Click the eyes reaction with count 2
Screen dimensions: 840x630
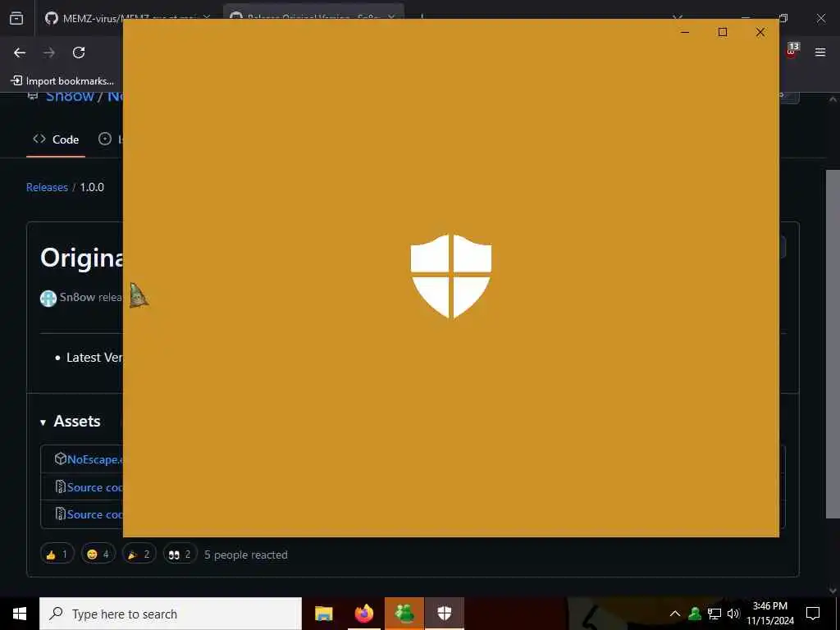pyautogui.click(x=180, y=555)
